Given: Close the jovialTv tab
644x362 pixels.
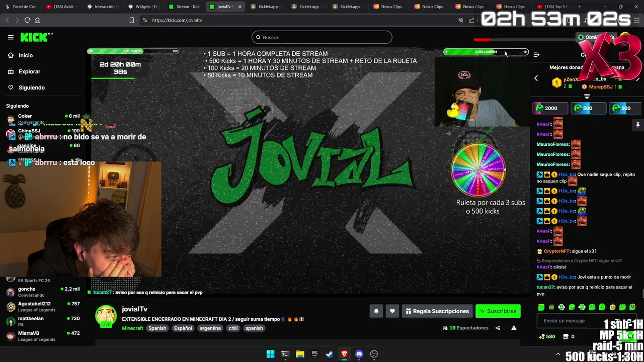Looking at the screenshot, I should 239,7.
